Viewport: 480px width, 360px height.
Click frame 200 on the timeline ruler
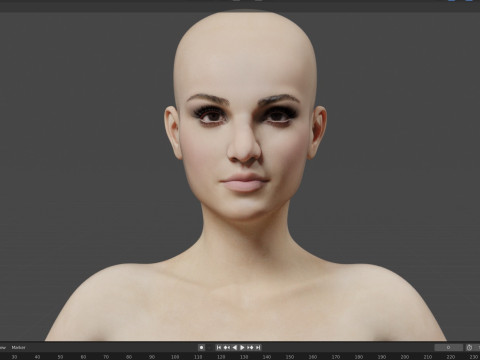tap(404, 357)
